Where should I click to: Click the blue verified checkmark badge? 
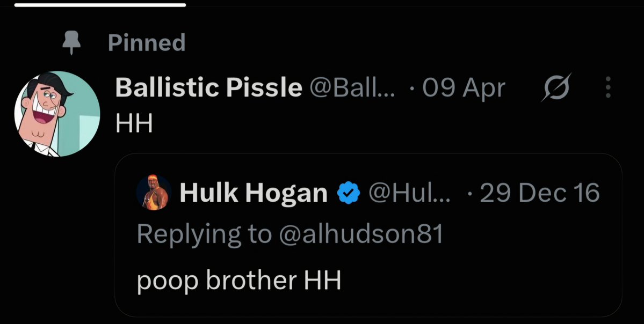348,193
